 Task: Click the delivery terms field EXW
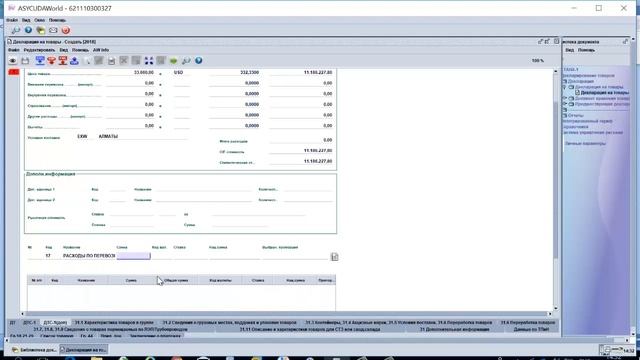pyautogui.click(x=82, y=136)
